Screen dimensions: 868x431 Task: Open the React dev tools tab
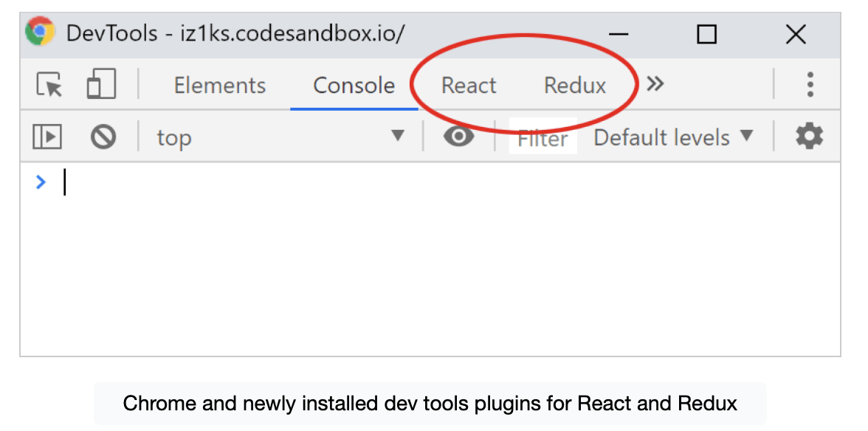(469, 86)
